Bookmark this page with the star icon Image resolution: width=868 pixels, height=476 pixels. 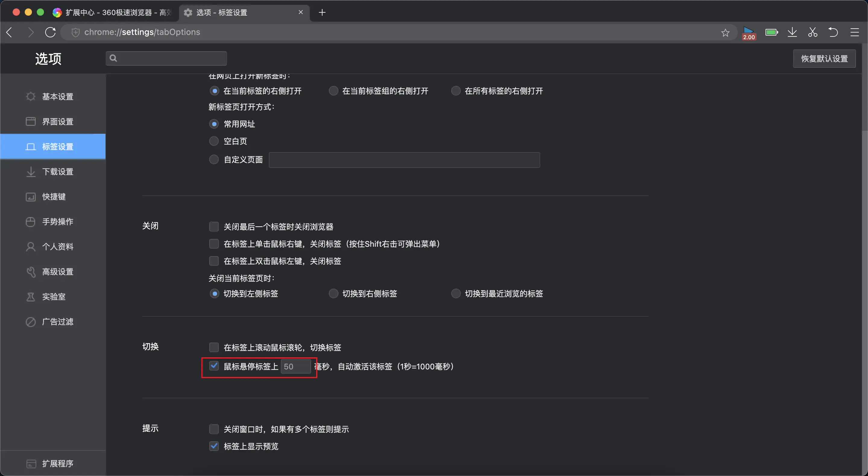point(725,33)
